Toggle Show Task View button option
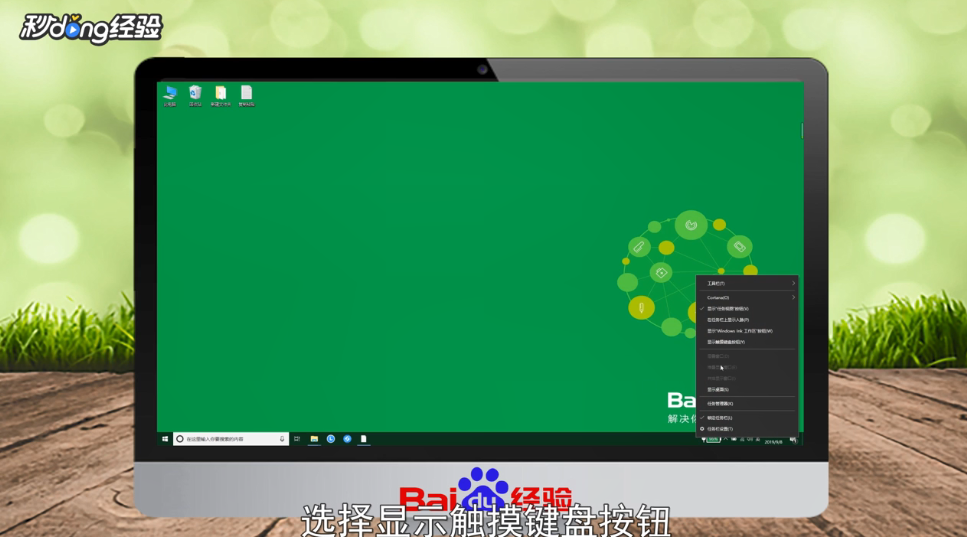This screenshot has height=537, width=967. [747, 309]
